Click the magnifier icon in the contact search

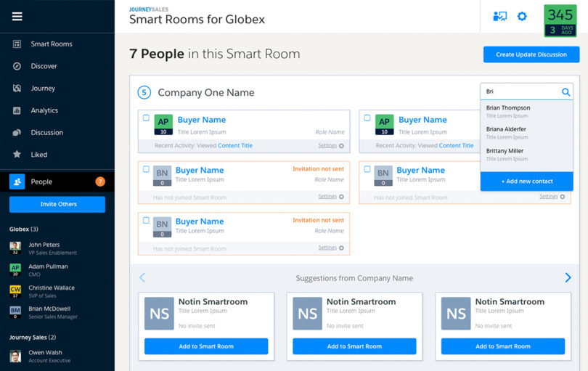565,91
